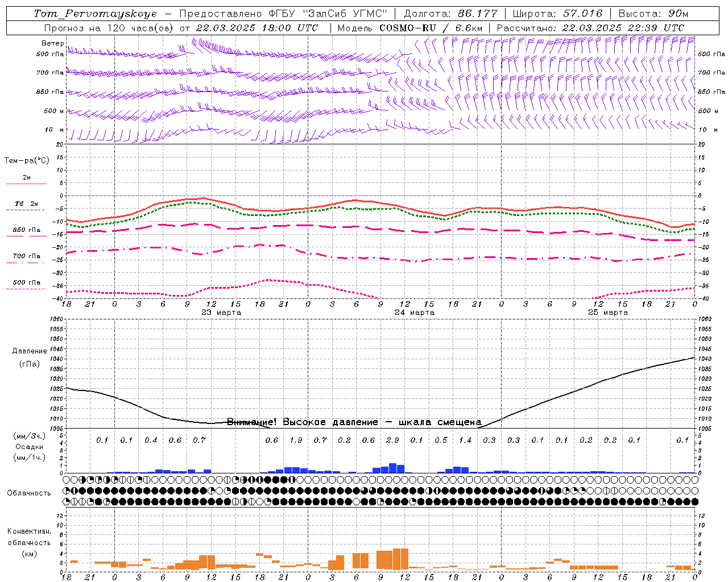The height and width of the screenshot is (582, 728).
Task: Select the precipitation value 1.4
Action: tap(465, 440)
